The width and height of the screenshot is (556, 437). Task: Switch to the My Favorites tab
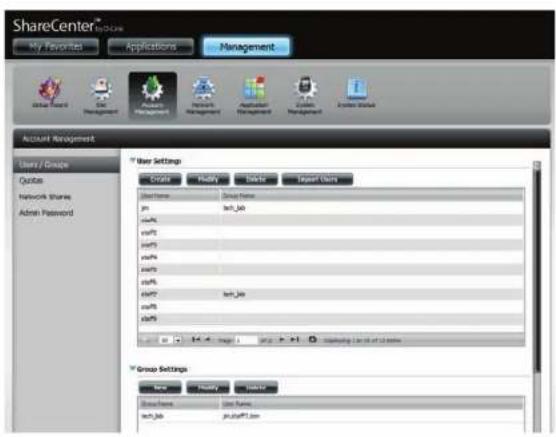[x=56, y=46]
